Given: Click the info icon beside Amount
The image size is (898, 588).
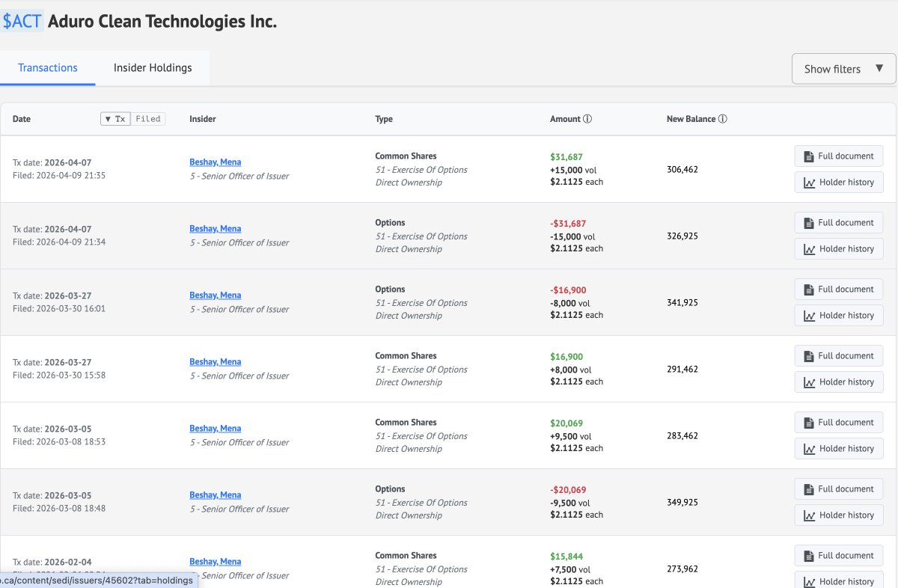Looking at the screenshot, I should coord(587,119).
